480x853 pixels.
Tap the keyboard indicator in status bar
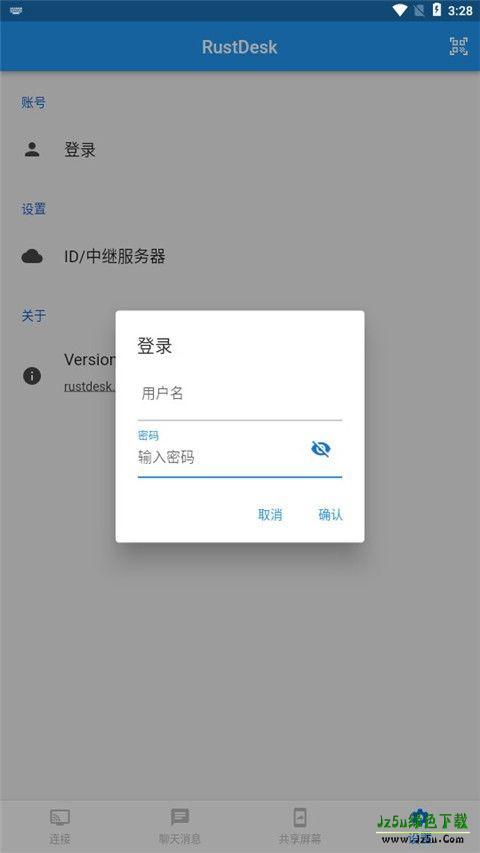coord(16,10)
